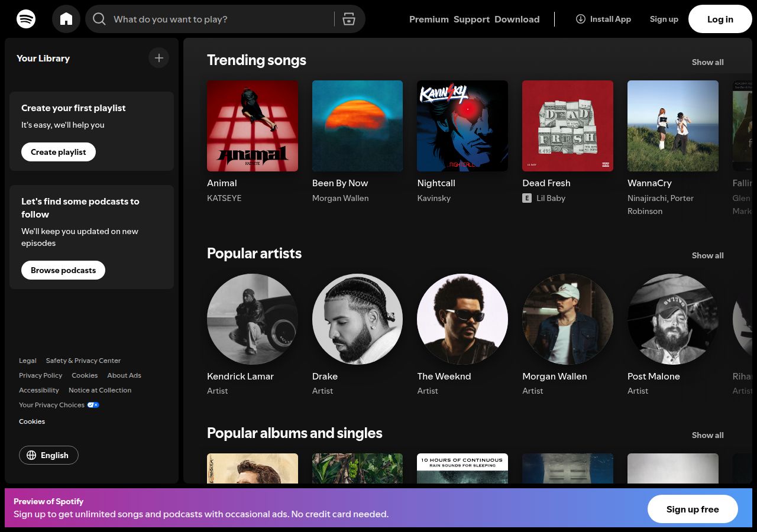Viewport: 757px width, 532px height.
Task: Click the privacy choices toggle icon
Action: (x=93, y=405)
